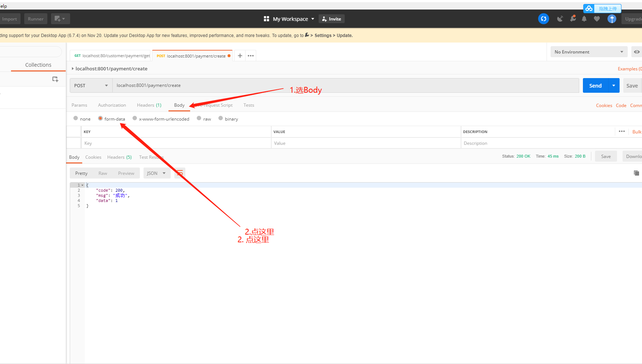This screenshot has width=642, height=364.
Task: Expand request name localhost:8001/payment/create triangle
Action: tap(73, 69)
